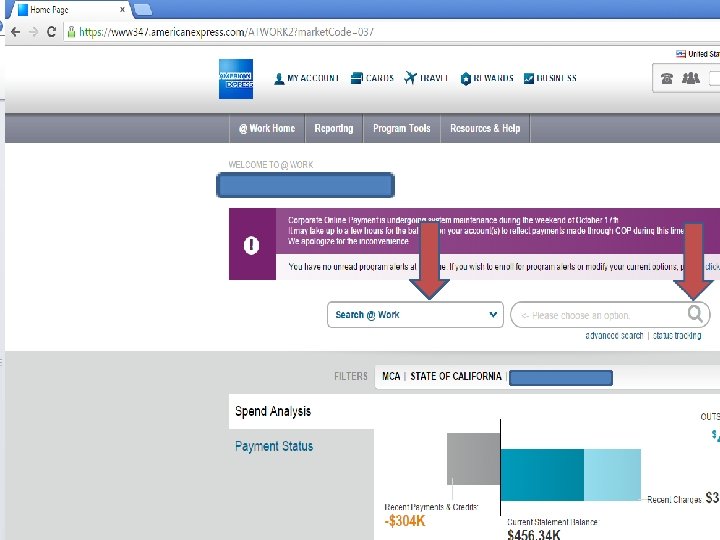Open the Resources & Help tab
Screen dimensions: 720x540
[x=485, y=129]
